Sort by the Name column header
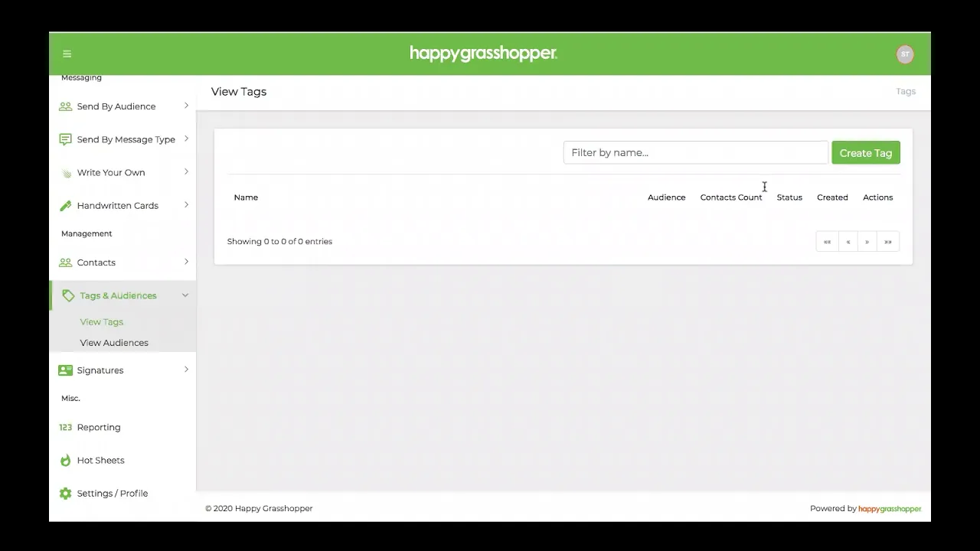The height and width of the screenshot is (551, 980). pos(246,197)
